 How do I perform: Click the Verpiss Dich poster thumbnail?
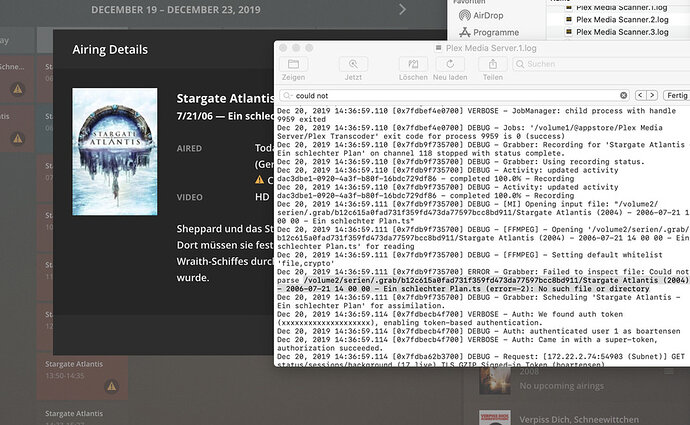495,418
